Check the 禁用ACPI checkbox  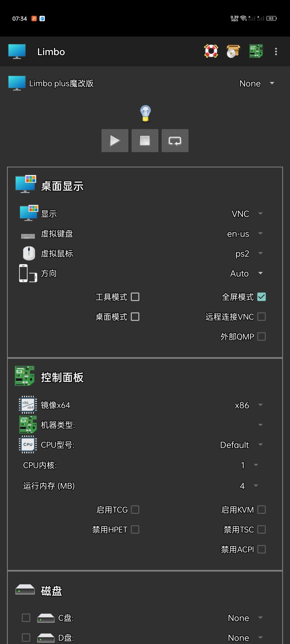261,549
